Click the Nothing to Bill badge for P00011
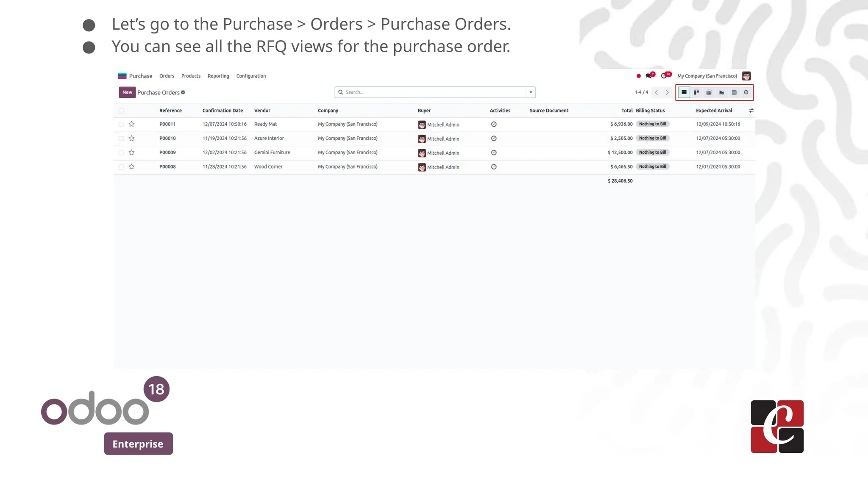This screenshot has width=868, height=488. tap(652, 124)
